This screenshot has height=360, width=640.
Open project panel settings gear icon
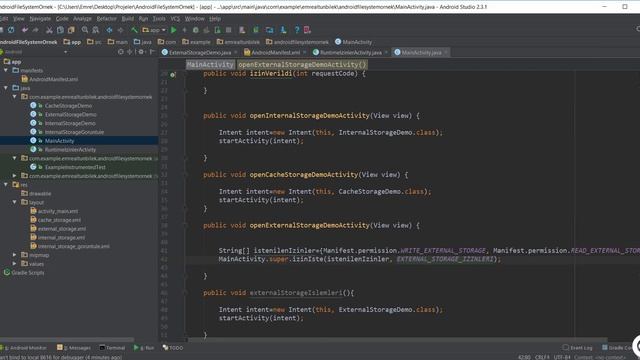coord(141,52)
